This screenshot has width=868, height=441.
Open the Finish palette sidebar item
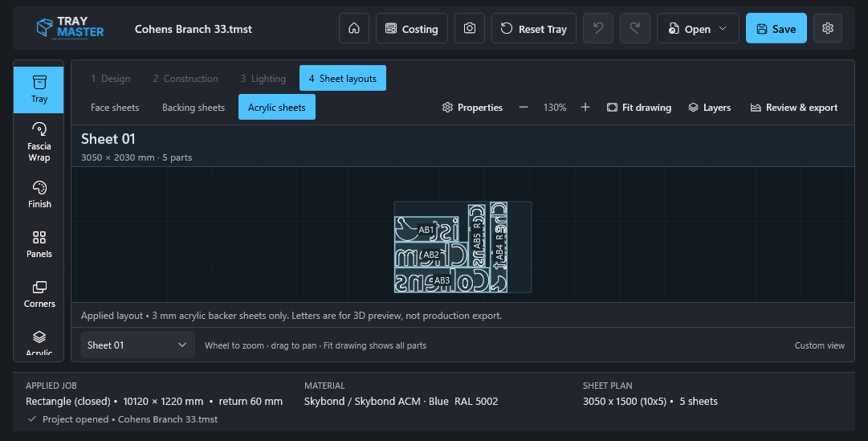pos(39,194)
